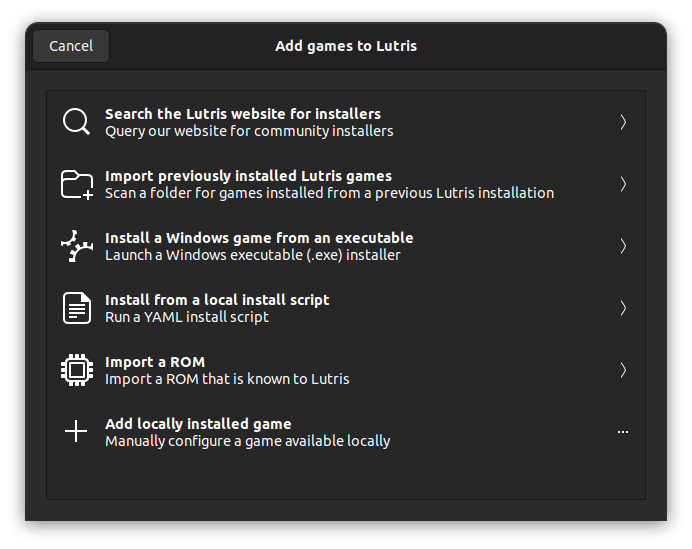The height and width of the screenshot is (549, 692).
Task: Click the Add games to Lutris title bar
Action: (x=346, y=46)
